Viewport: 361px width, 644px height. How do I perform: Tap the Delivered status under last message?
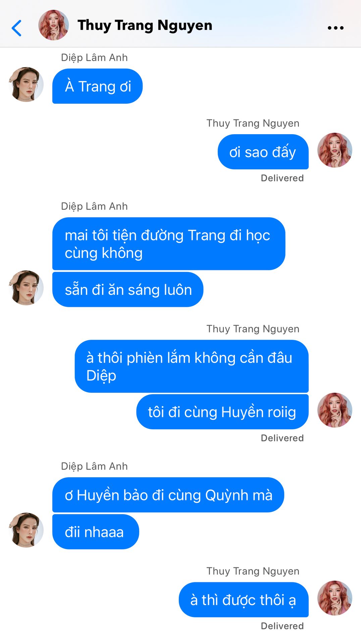click(x=282, y=626)
